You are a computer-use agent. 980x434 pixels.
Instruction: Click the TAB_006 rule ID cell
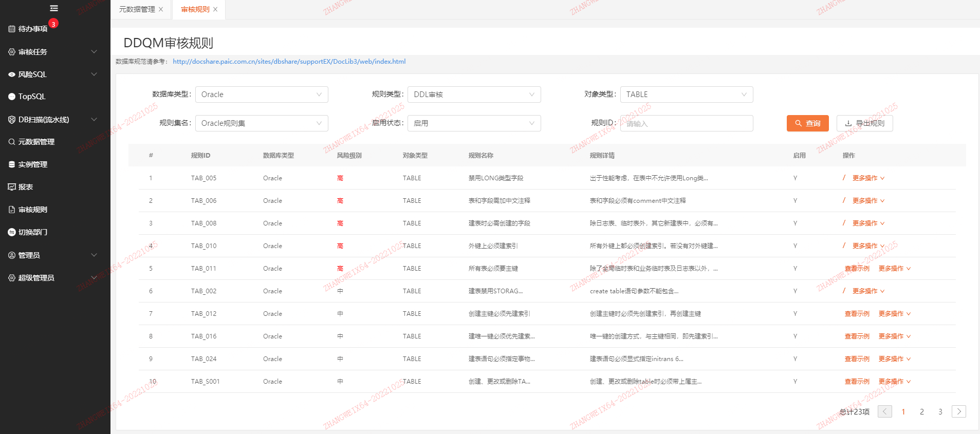click(x=204, y=201)
